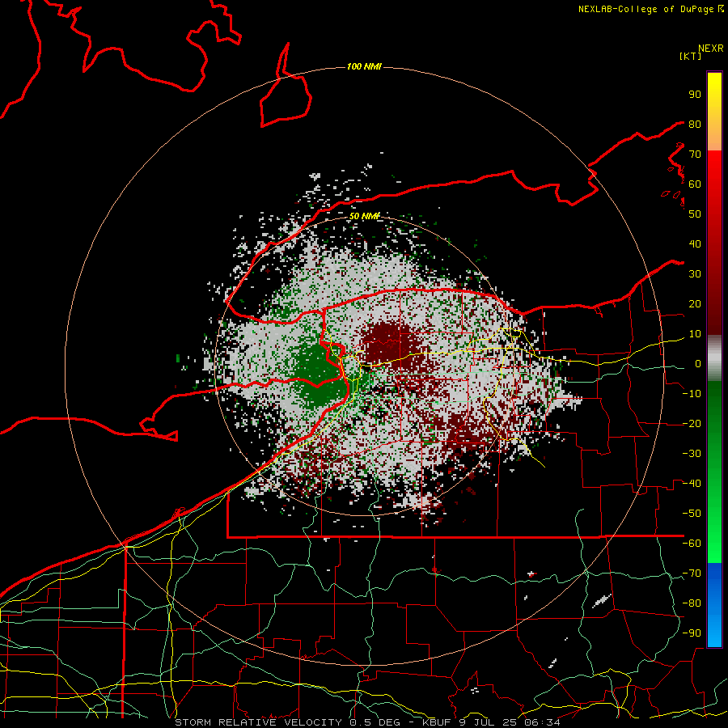Click the -80 value on the velocity scale
The height and width of the screenshot is (728, 728).
coord(692,603)
